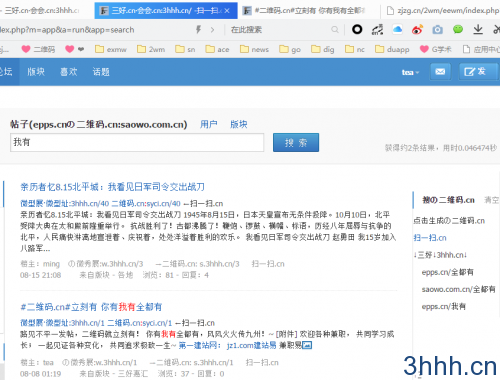Close the active 三好.cn 扫一扫 tab

[227, 11]
